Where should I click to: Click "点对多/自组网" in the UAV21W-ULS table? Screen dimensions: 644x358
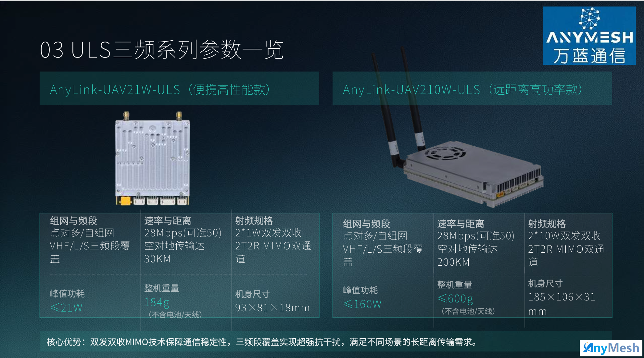pyautogui.click(x=82, y=233)
